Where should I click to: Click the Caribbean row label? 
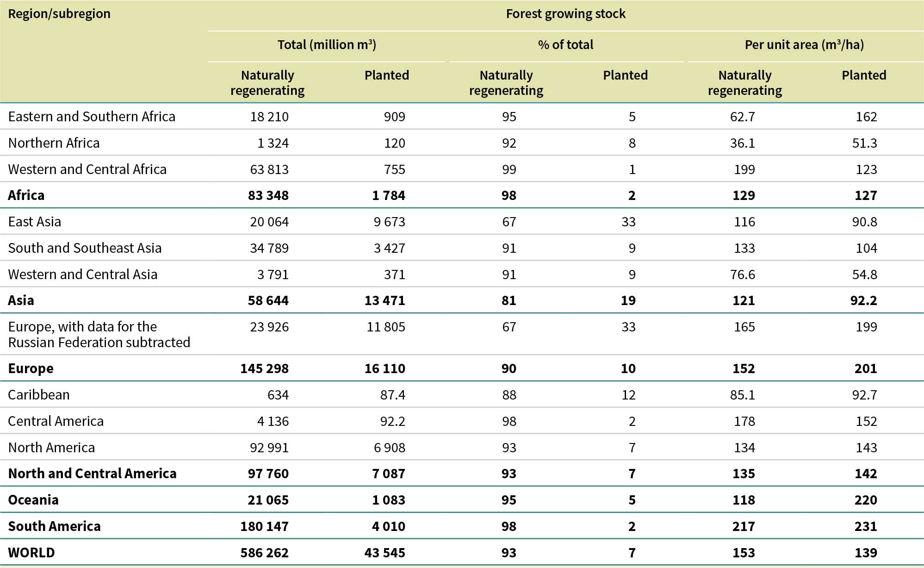39,395
